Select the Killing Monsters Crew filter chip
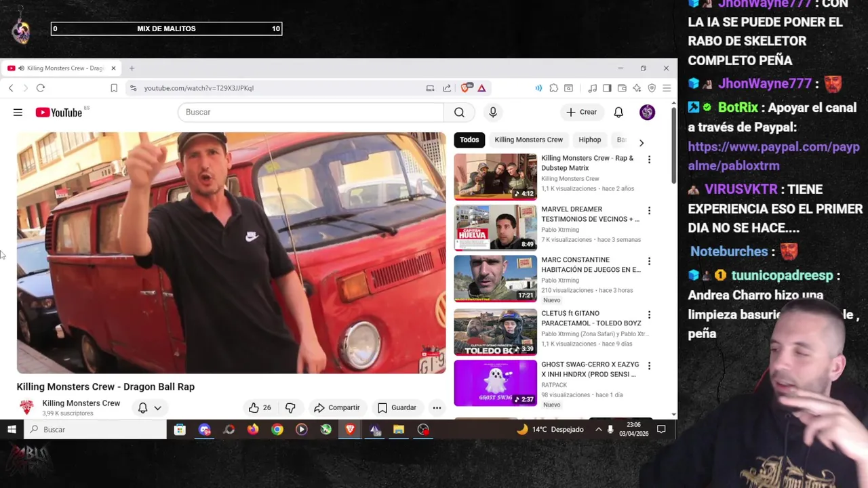Image resolution: width=868 pixels, height=488 pixels. click(529, 140)
